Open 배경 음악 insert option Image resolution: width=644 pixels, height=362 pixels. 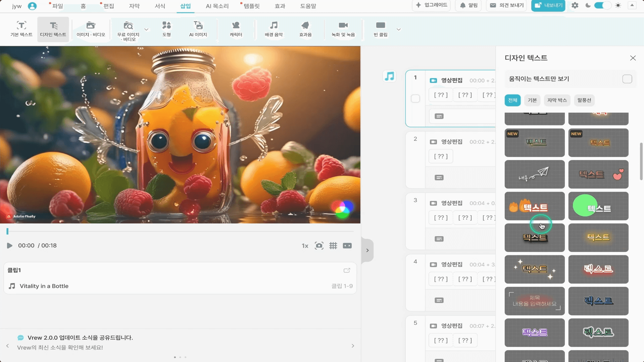tap(274, 29)
